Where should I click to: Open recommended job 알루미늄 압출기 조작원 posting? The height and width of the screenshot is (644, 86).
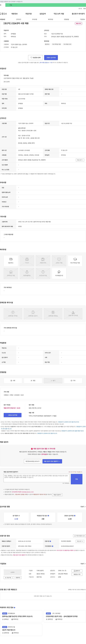coord(18,617)
